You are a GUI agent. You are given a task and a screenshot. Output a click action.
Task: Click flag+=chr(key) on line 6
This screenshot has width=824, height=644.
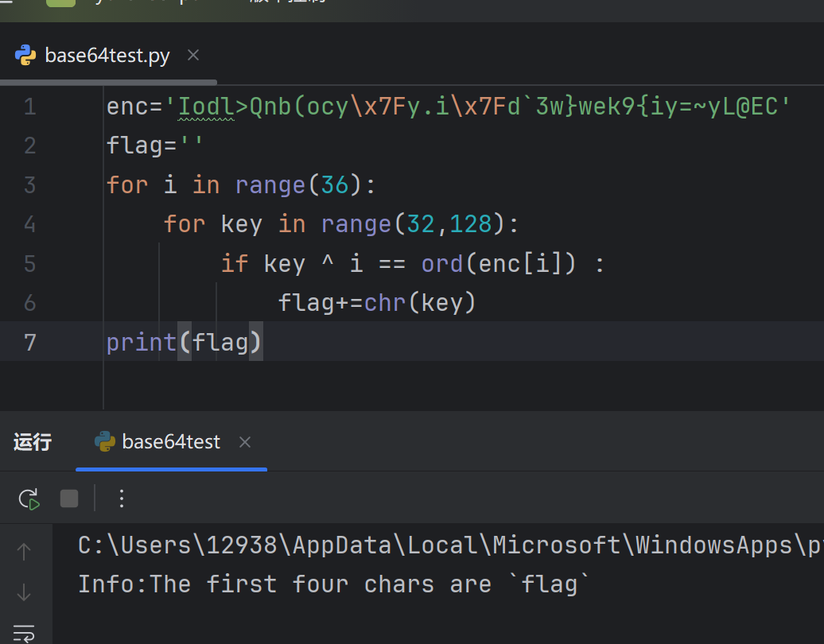(x=377, y=303)
